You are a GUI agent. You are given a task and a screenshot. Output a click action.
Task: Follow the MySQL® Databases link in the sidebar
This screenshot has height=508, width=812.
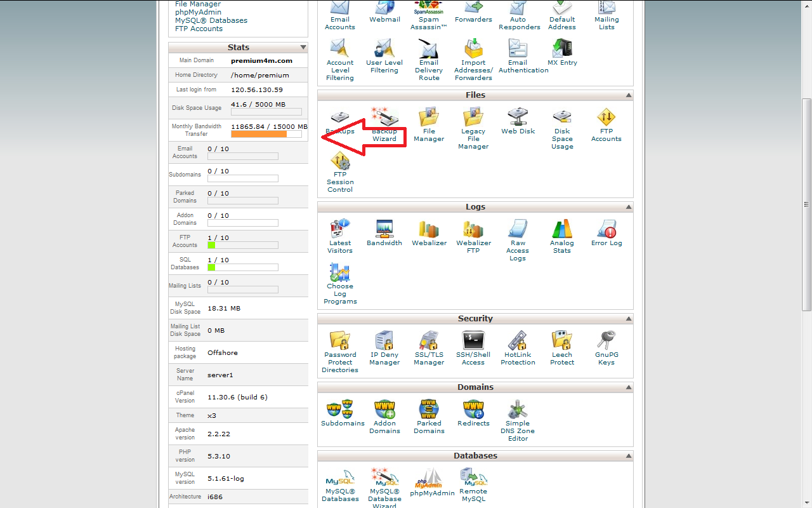(x=211, y=20)
